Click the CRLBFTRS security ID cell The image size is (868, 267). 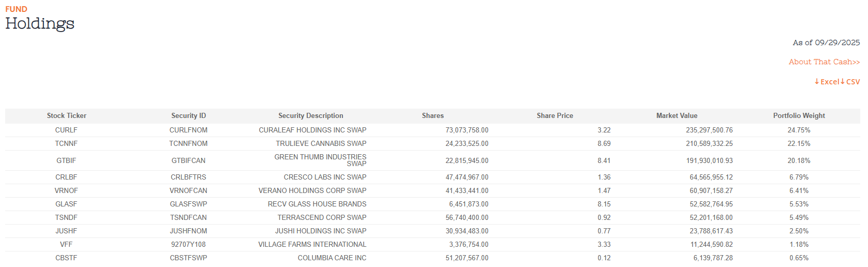[x=188, y=177]
